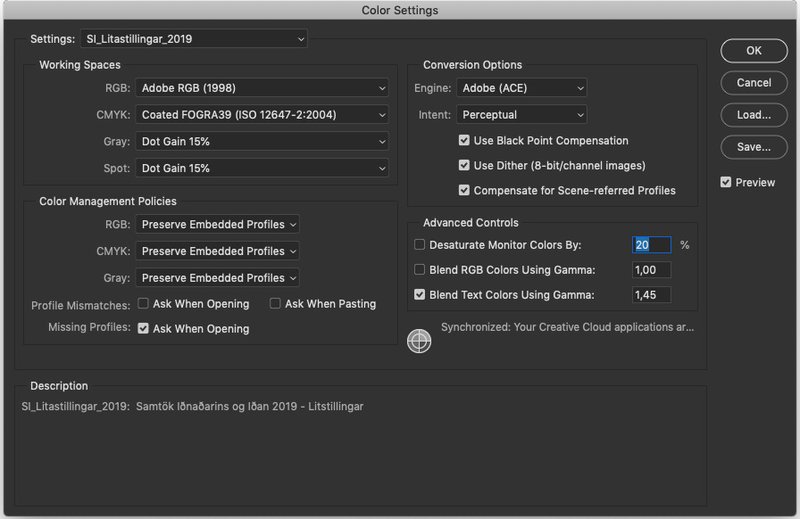This screenshot has width=800, height=519.
Task: Open RGB policy Preserve Embedded Profiles dropdown
Action: click(217, 225)
